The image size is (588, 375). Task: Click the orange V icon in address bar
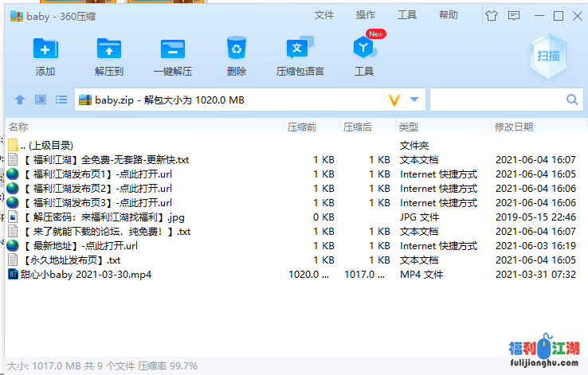(394, 100)
